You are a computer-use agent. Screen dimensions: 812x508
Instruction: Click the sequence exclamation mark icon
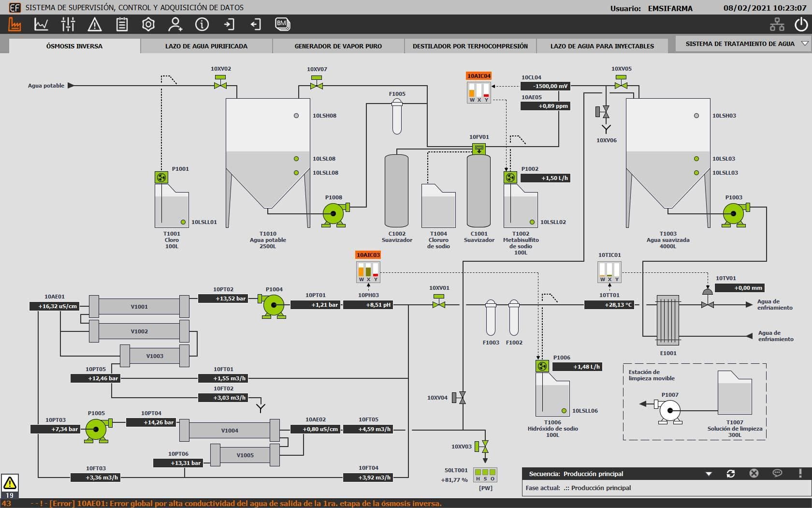(800, 473)
